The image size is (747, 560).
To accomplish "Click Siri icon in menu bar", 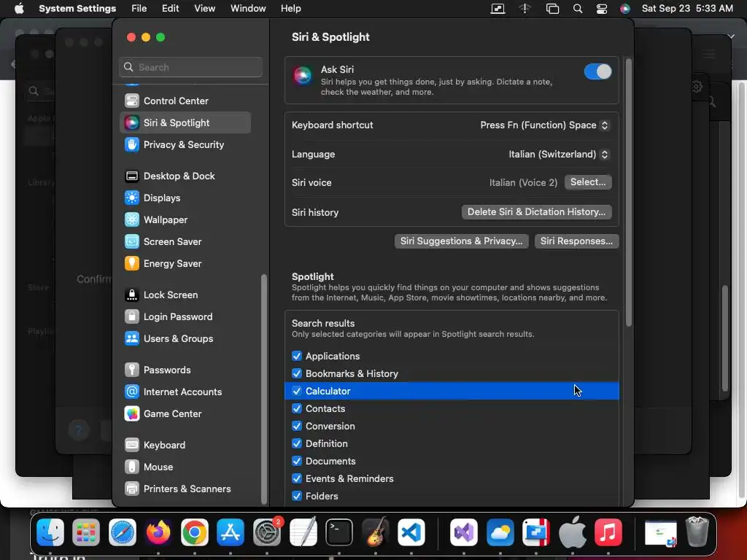I will (625, 9).
